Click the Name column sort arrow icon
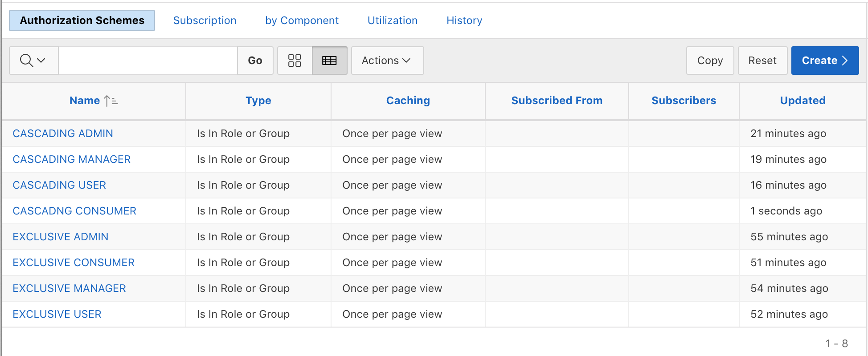Viewport: 868px width, 356px height. (x=111, y=101)
